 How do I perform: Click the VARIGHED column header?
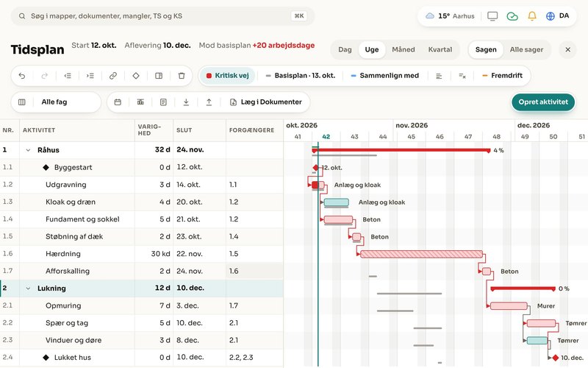(154, 130)
